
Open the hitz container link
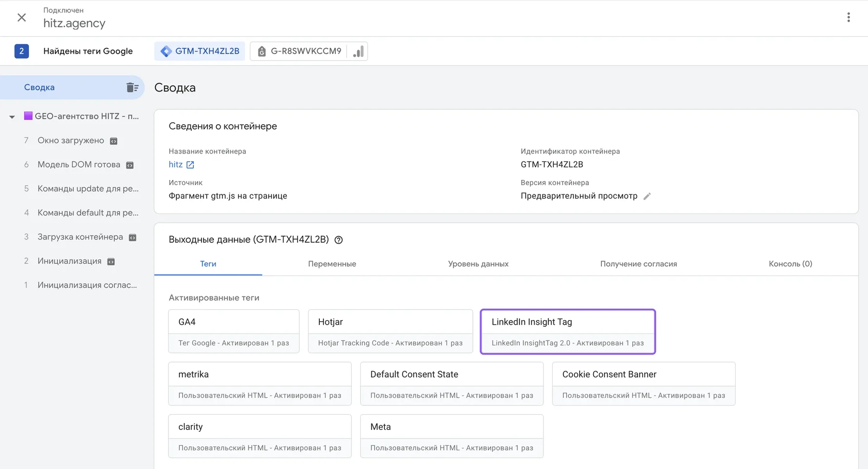[x=176, y=164]
